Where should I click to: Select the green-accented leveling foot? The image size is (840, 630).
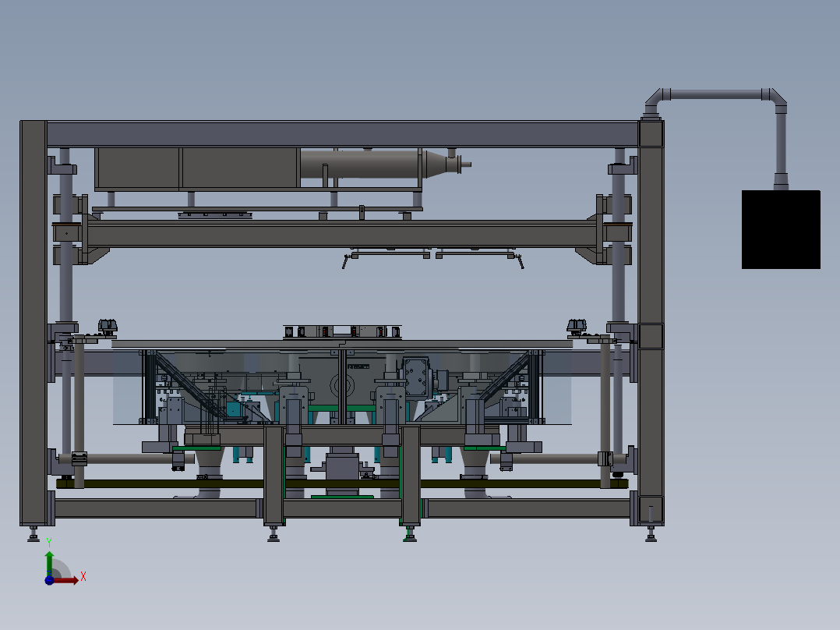[x=410, y=535]
